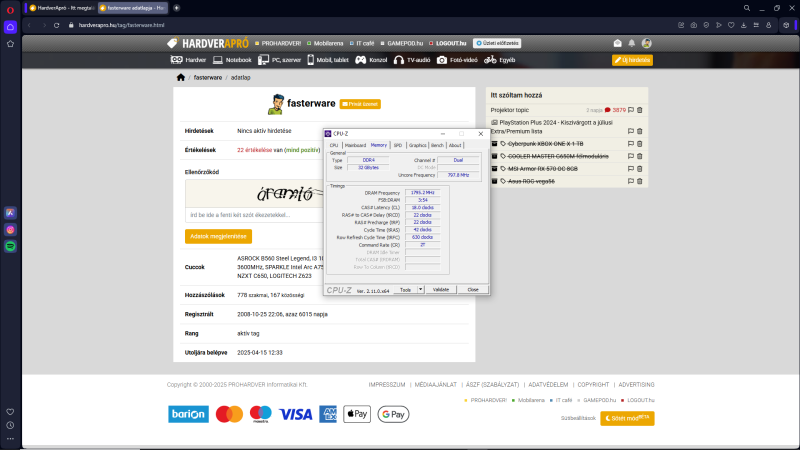Open the Notebook category menu

pyautogui.click(x=232, y=60)
